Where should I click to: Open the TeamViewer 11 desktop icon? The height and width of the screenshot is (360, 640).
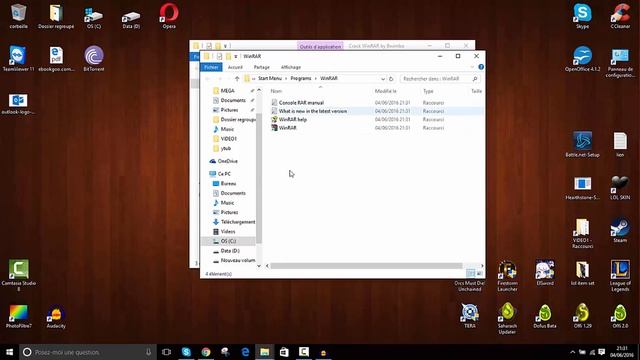click(18, 59)
